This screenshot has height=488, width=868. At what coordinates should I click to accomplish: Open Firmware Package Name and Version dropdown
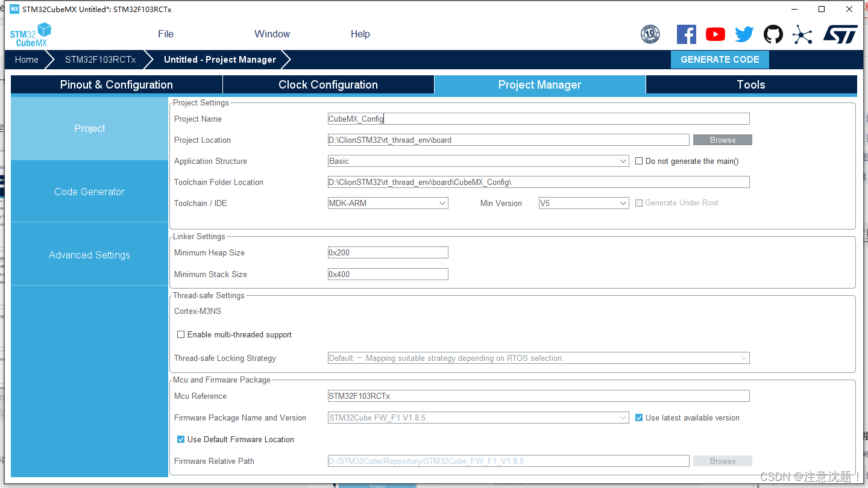[x=479, y=418]
